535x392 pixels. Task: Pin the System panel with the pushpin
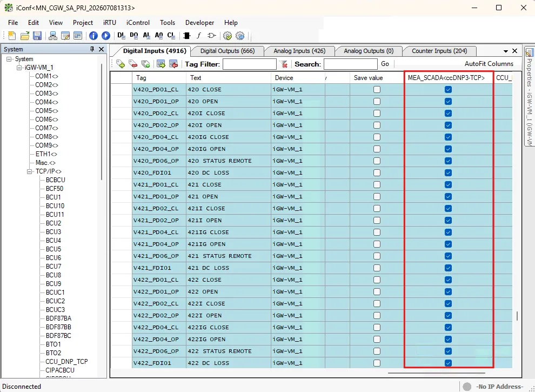tap(92, 49)
